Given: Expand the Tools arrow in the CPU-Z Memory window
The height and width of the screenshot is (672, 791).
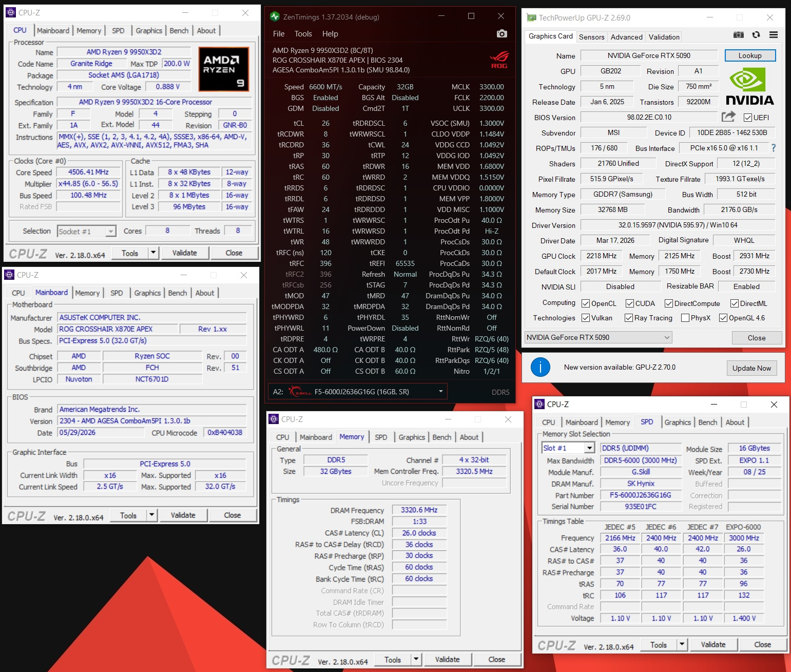Looking at the screenshot, I should point(416,659).
